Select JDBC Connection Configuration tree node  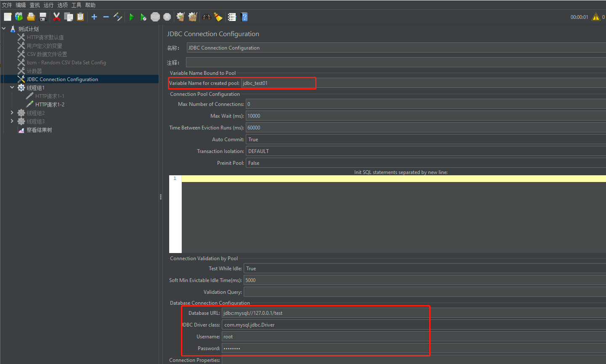[x=62, y=79]
